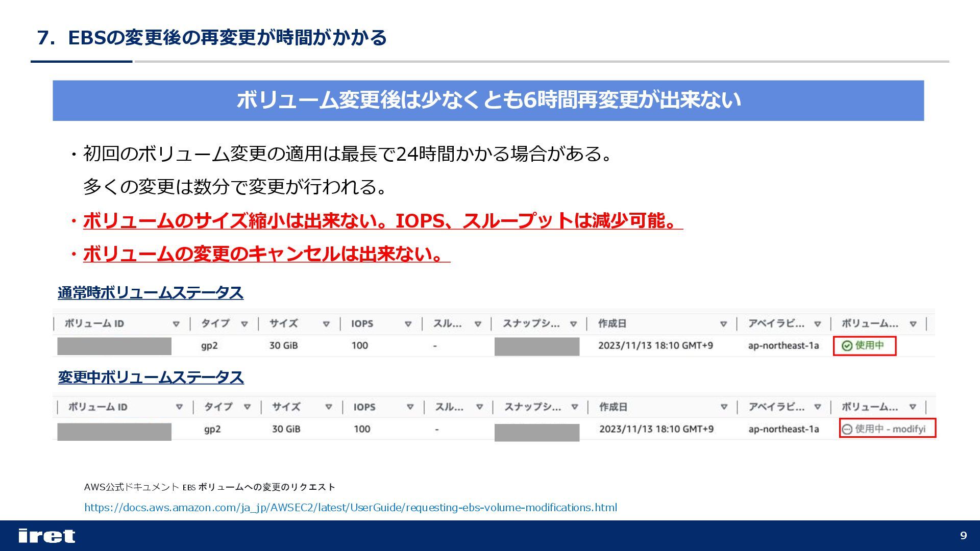Sort lower table by アベイラビ... column arrow
This screenshot has width=980, height=551.
818,407
